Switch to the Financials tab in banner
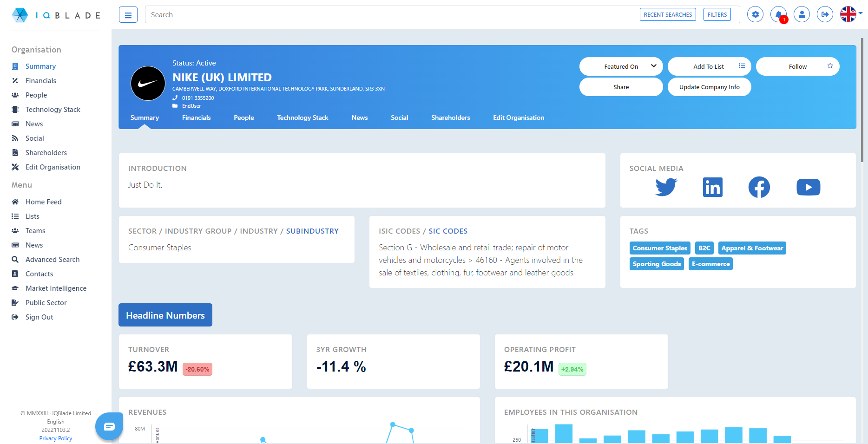868x444 pixels. point(196,118)
